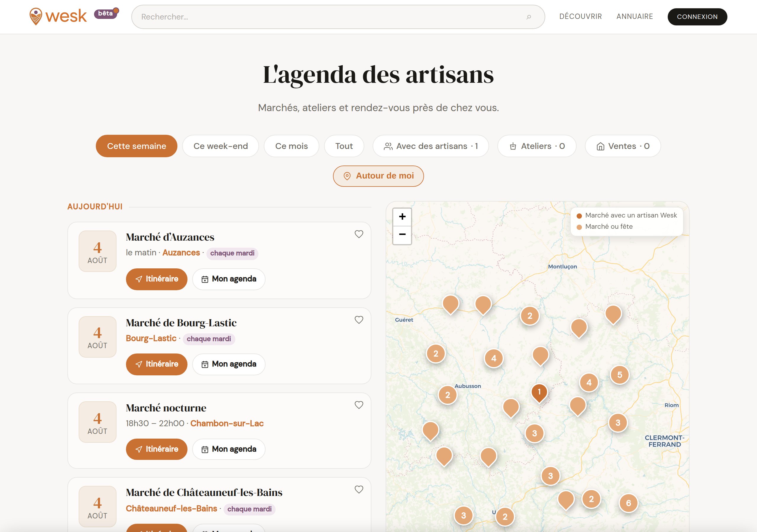Click the Montluçon label on the map
This screenshot has width=757, height=532.
tap(562, 266)
